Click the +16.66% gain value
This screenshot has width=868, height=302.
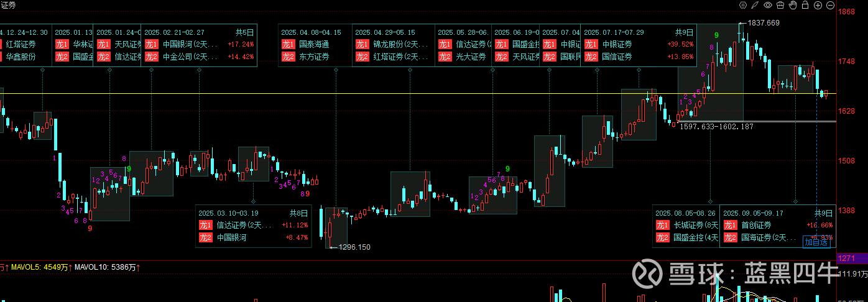(820, 225)
